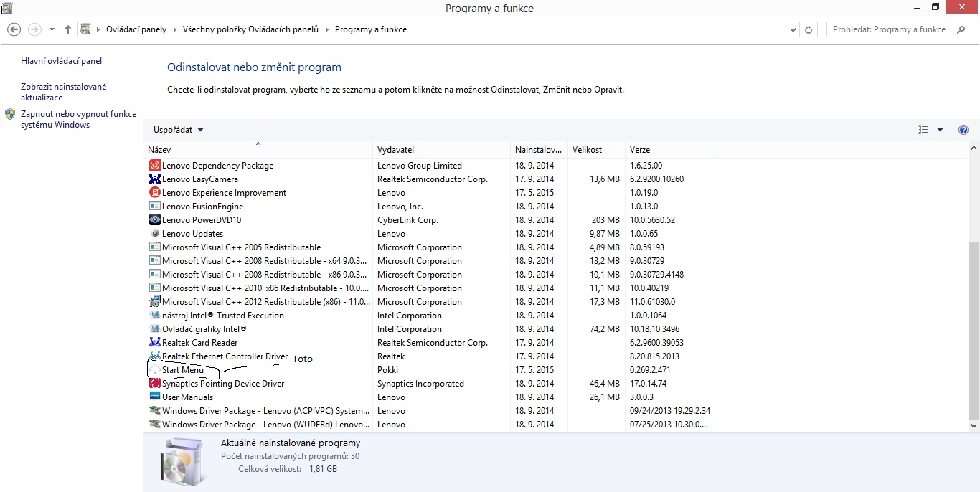This screenshot has width=980, height=492.
Task: Click the Prohledat: Programy a funkce search box
Action: (890, 29)
